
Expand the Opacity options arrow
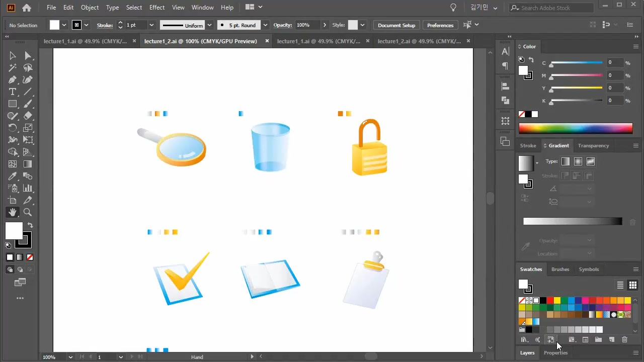coord(325,25)
